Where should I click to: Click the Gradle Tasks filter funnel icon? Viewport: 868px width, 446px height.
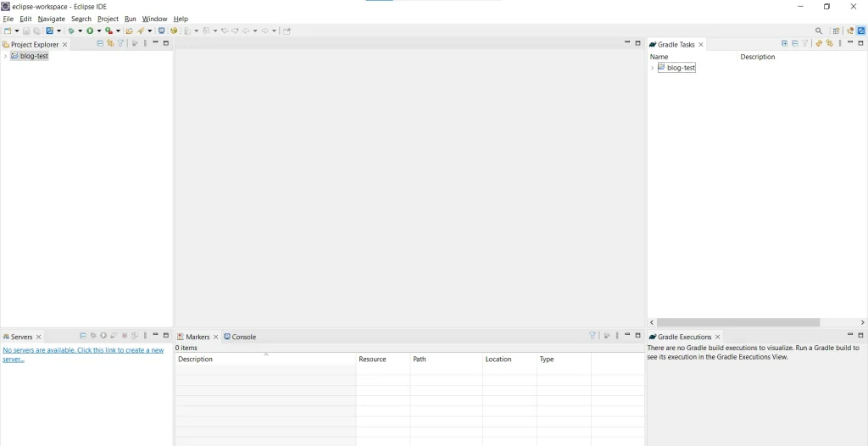(x=805, y=43)
